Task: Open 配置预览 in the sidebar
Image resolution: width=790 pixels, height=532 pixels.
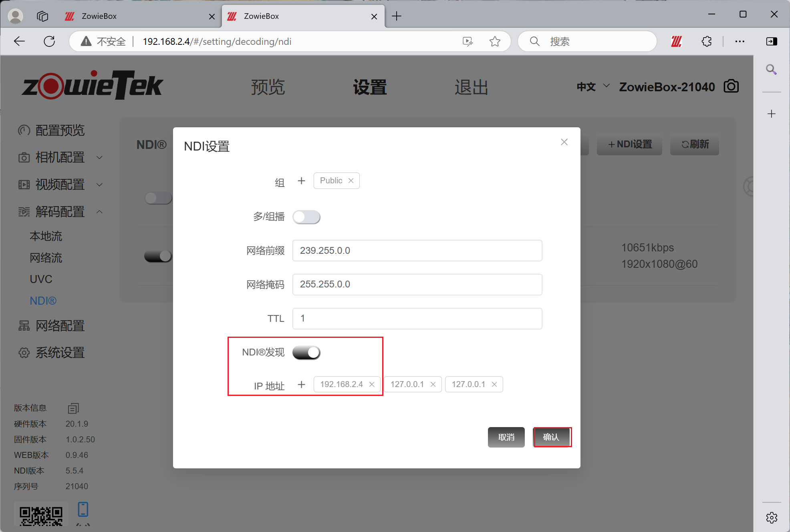Action: (52, 130)
